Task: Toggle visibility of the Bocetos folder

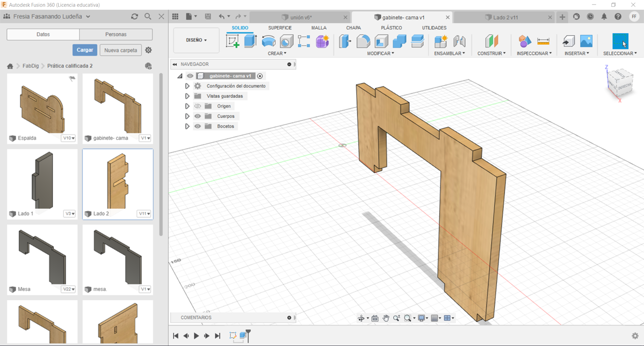Action: [x=197, y=126]
